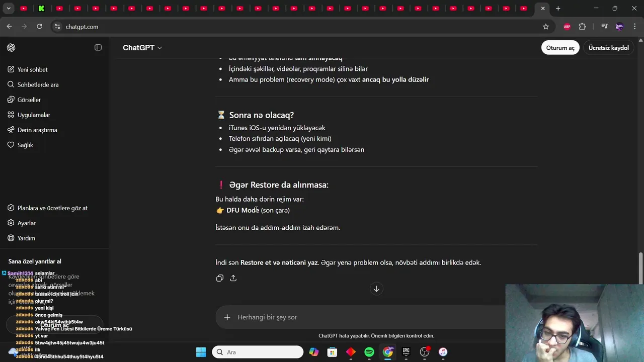Open Microsoft Store from the taskbar

tap(332, 352)
